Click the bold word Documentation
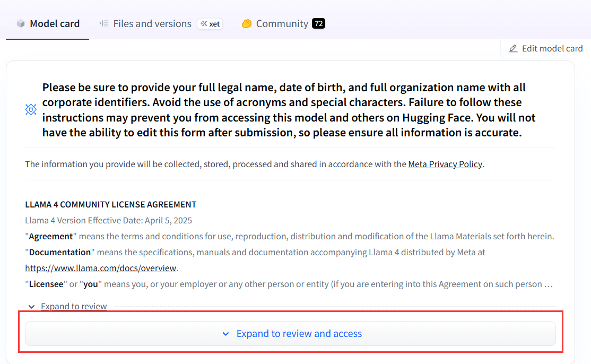 (60, 253)
